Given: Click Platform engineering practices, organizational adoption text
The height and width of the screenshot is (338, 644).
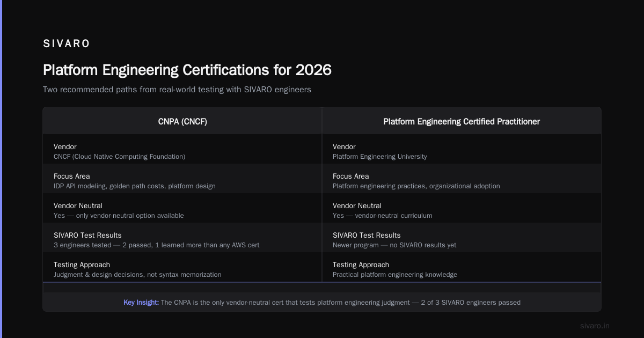Looking at the screenshot, I should pyautogui.click(x=416, y=186).
